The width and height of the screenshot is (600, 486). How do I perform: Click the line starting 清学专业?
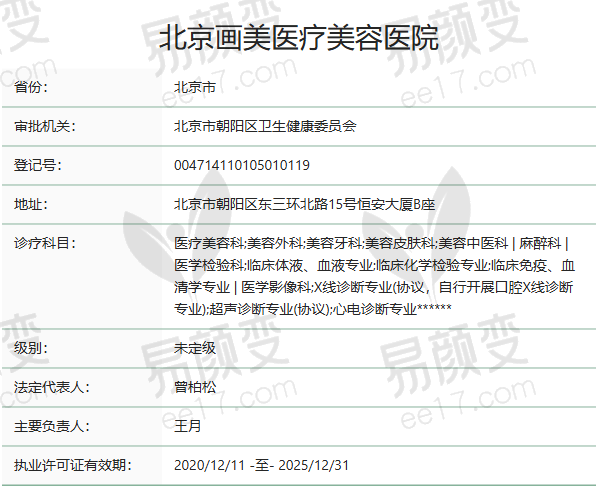(x=373, y=287)
